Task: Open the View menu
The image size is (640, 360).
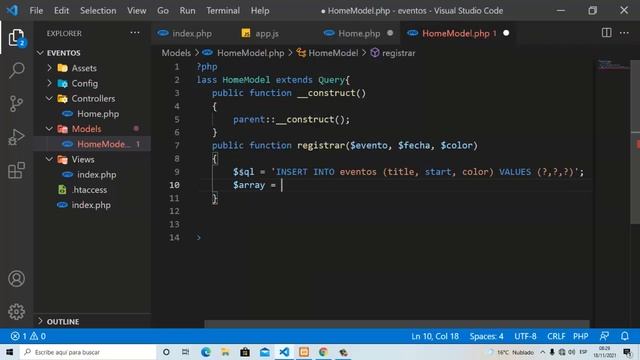Action: coord(136,11)
